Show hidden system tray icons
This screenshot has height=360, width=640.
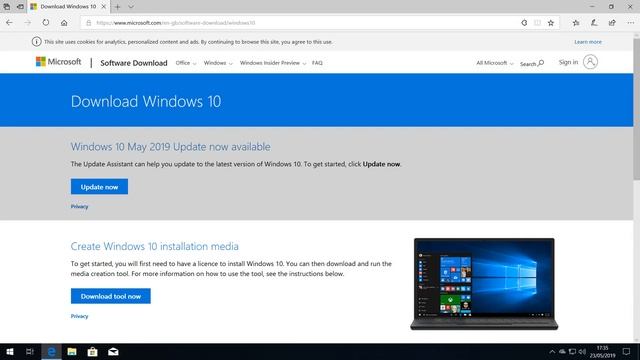552,351
